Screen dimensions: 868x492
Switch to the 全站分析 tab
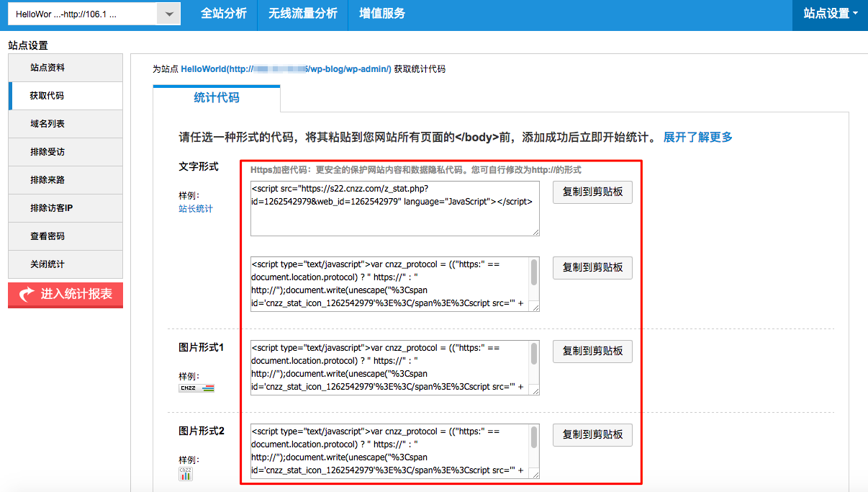point(223,14)
